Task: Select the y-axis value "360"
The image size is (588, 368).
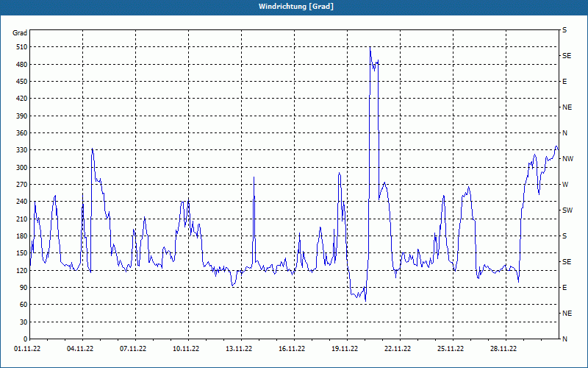Action: pyautogui.click(x=22, y=133)
